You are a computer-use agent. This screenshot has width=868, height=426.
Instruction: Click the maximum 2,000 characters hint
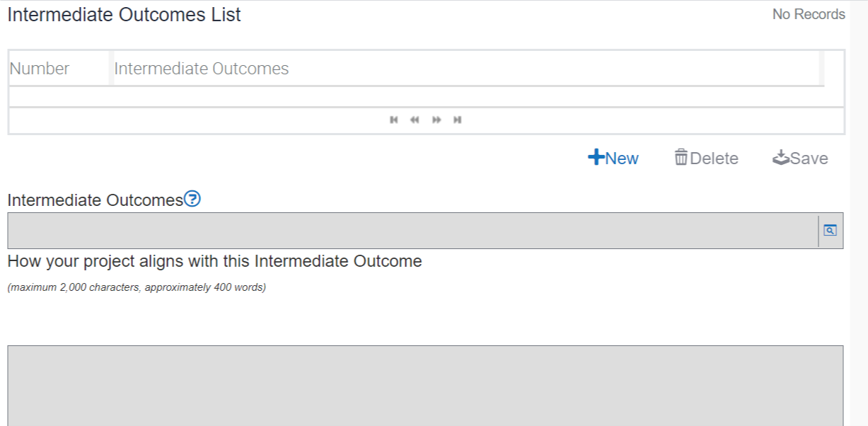137,288
